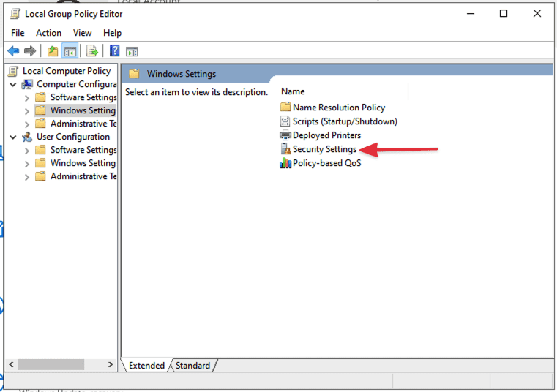Click the Export List toolbar icon
Image resolution: width=557 pixels, height=392 pixels.
[92, 51]
